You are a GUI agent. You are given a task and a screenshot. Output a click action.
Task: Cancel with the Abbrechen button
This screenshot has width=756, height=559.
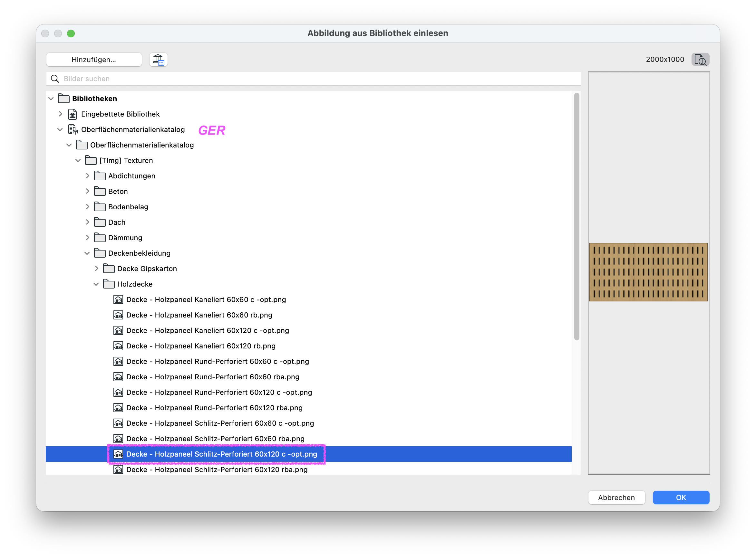coord(616,498)
